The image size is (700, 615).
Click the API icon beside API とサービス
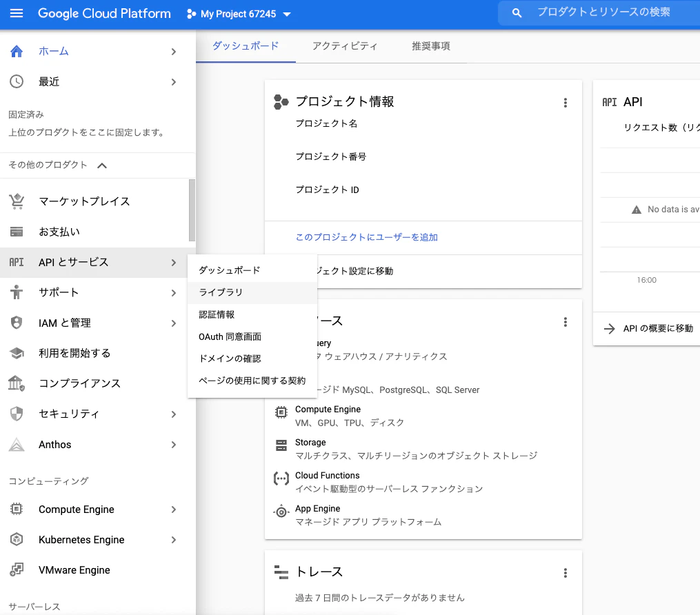(x=17, y=262)
